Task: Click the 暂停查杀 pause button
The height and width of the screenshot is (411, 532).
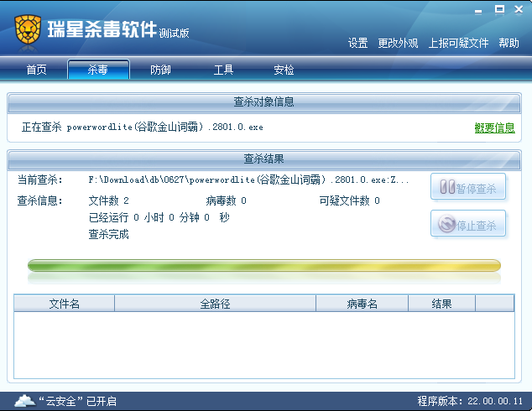Action: [468, 187]
